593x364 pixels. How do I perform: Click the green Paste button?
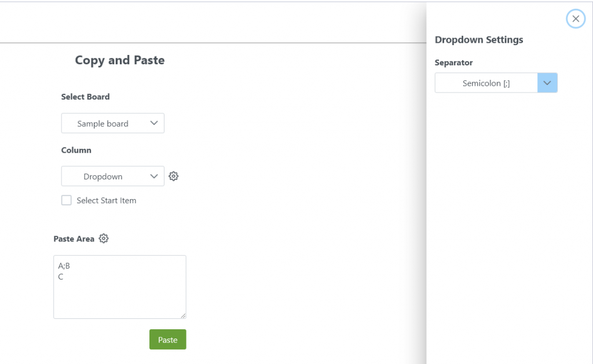click(x=167, y=340)
